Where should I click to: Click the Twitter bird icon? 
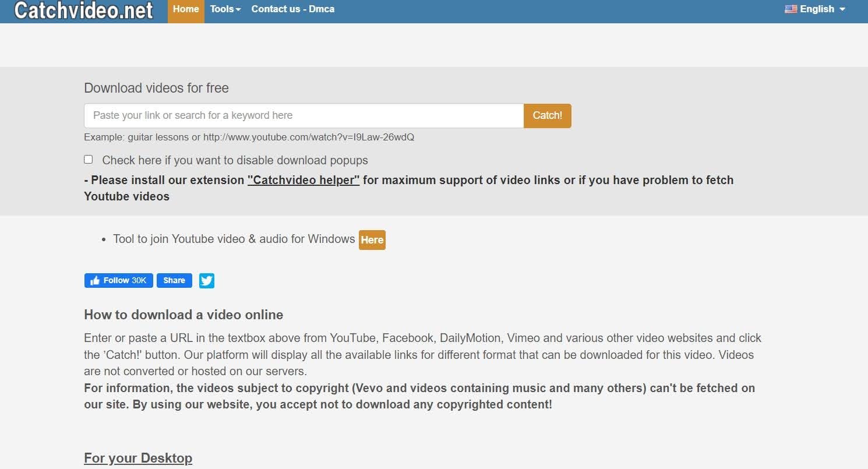pyautogui.click(x=207, y=281)
